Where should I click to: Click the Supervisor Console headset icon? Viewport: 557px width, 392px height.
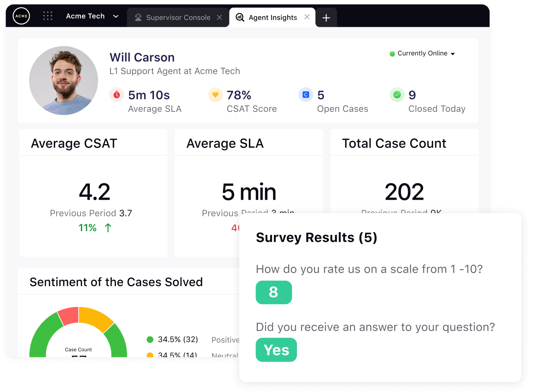[x=138, y=18]
